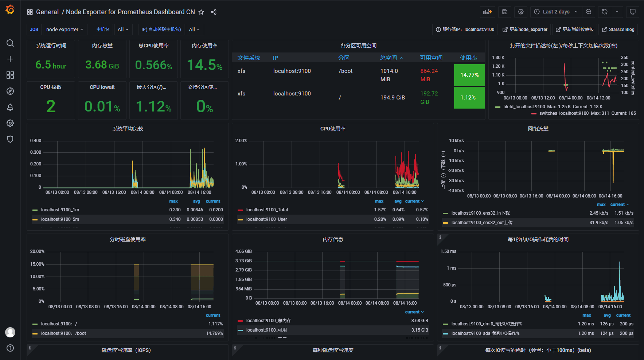The image size is (644, 360).
Task: Click the 更新node_exporter link
Action: coord(525,30)
